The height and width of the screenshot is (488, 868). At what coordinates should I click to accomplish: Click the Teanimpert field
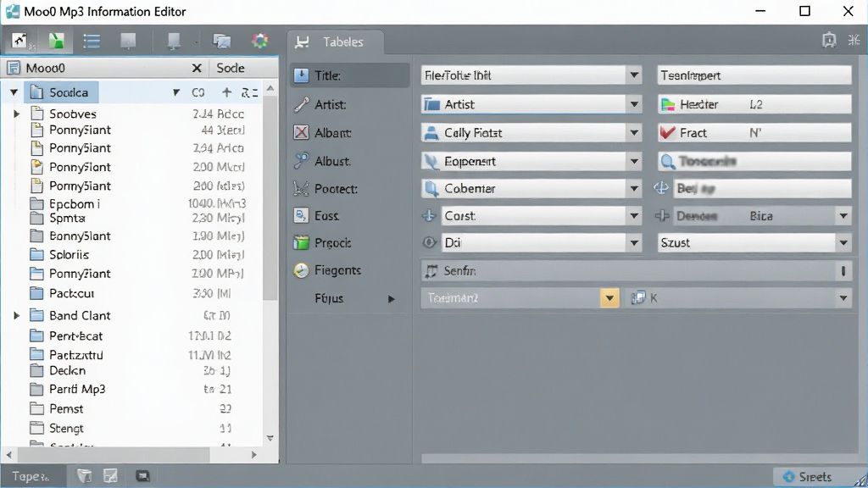[754, 75]
